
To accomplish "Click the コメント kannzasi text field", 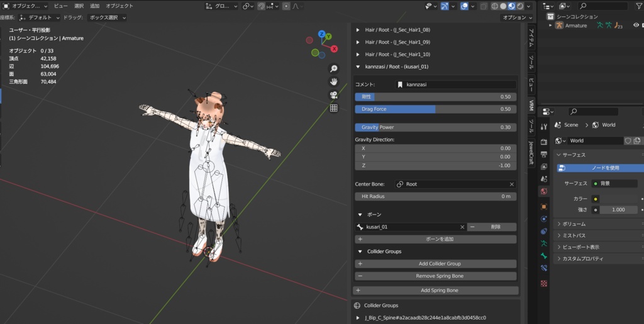I will click(455, 84).
